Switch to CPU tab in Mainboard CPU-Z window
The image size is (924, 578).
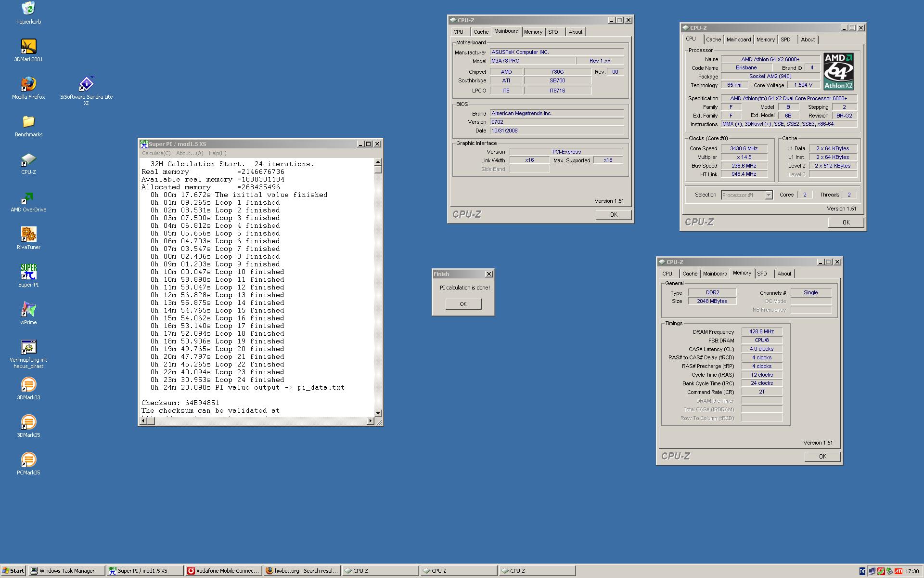[x=459, y=32]
